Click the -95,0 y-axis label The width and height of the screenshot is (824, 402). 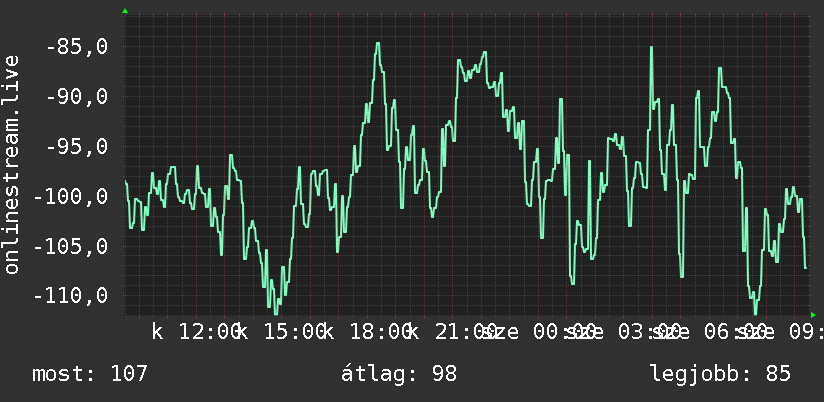(x=77, y=147)
